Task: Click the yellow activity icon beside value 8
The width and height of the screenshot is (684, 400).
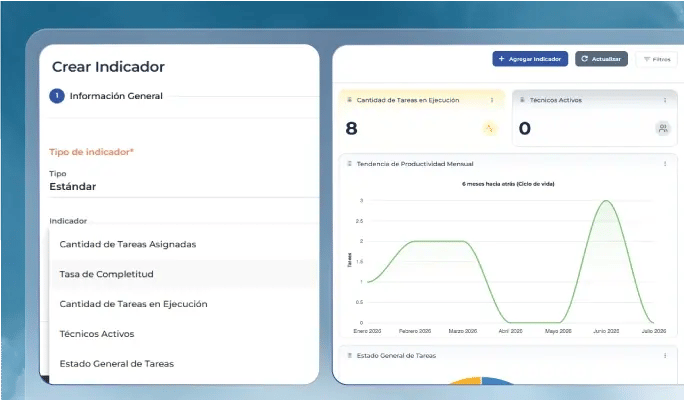Action: tap(489, 128)
